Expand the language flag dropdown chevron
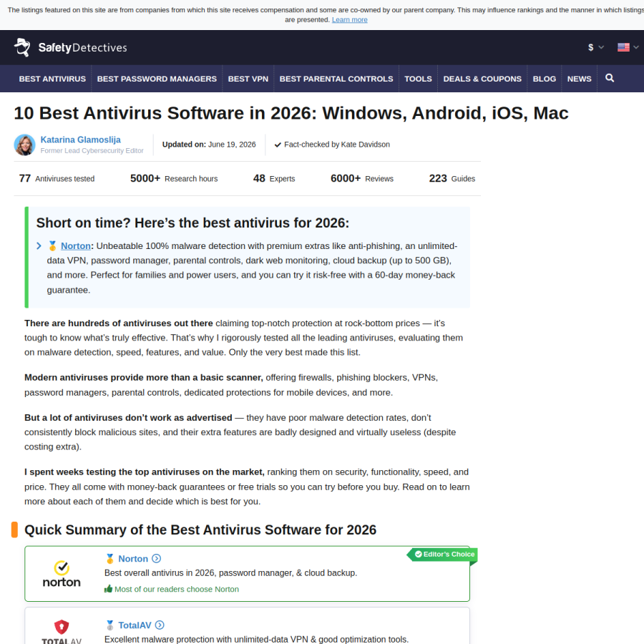 [x=636, y=47]
